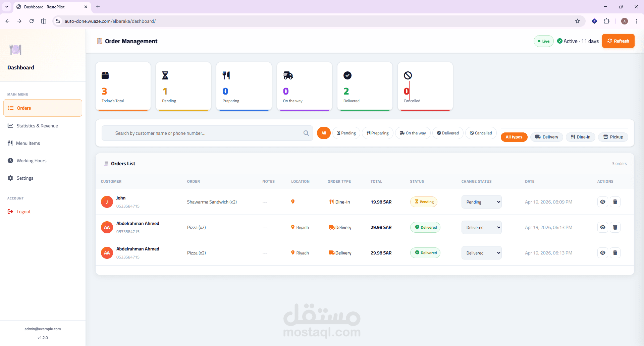Click the orange Refresh button
This screenshot has width=644, height=346.
[x=618, y=41]
